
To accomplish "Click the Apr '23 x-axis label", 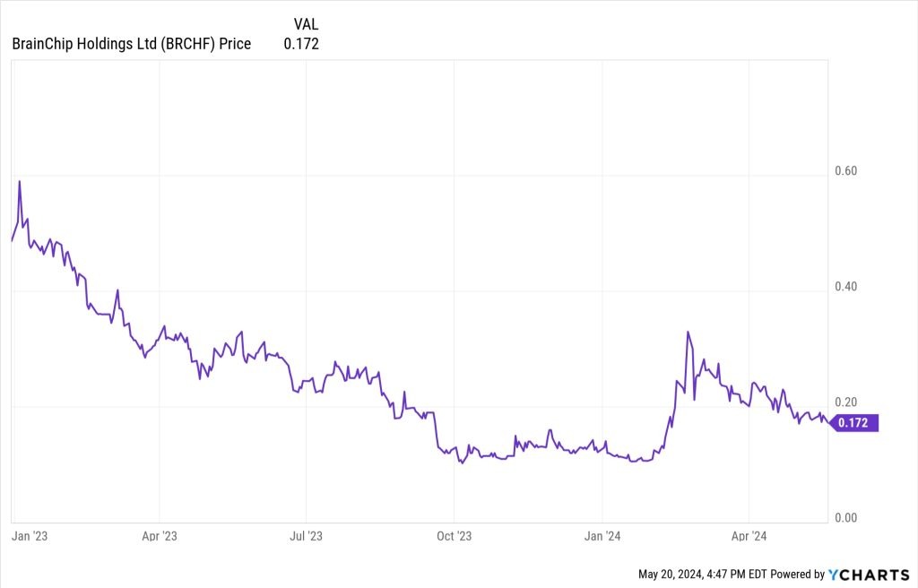I will (x=159, y=536).
